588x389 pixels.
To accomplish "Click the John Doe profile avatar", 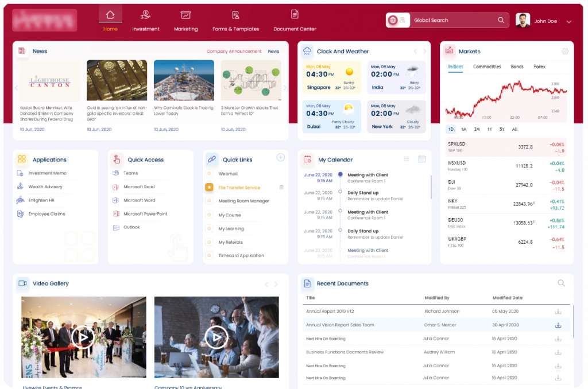I will coord(523,20).
